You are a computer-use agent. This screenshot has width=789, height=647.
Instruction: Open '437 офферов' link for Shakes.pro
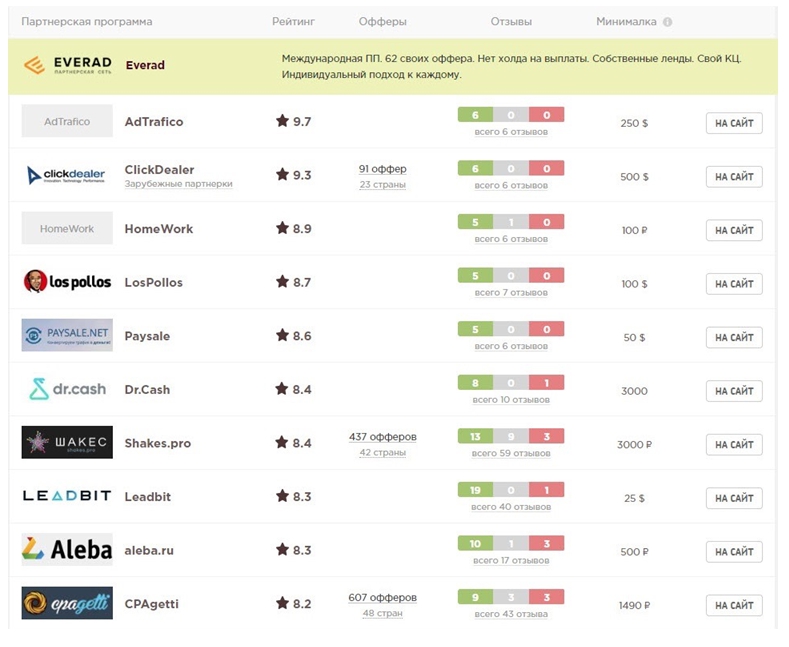pos(383,437)
